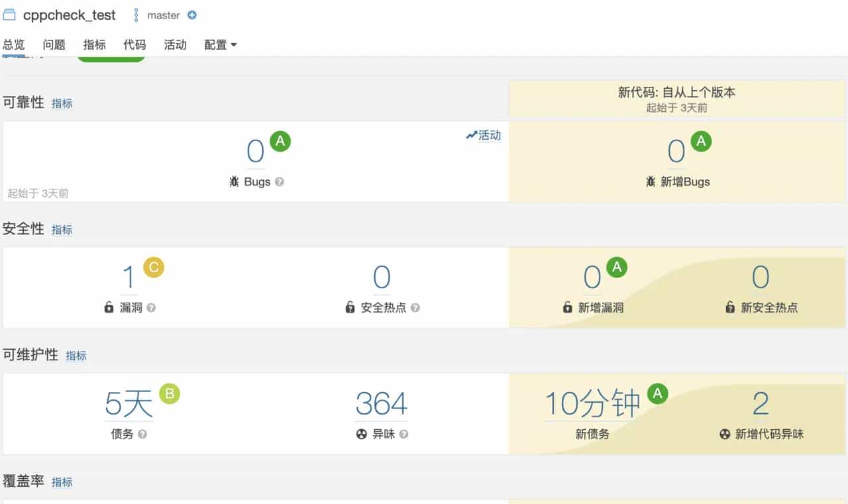The width and height of the screenshot is (848, 504).
Task: Click the 活动 chart link in Bugs panel
Action: tap(484, 135)
